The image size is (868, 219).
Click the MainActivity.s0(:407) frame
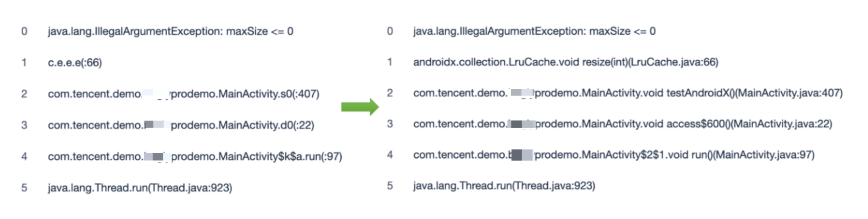(x=183, y=94)
